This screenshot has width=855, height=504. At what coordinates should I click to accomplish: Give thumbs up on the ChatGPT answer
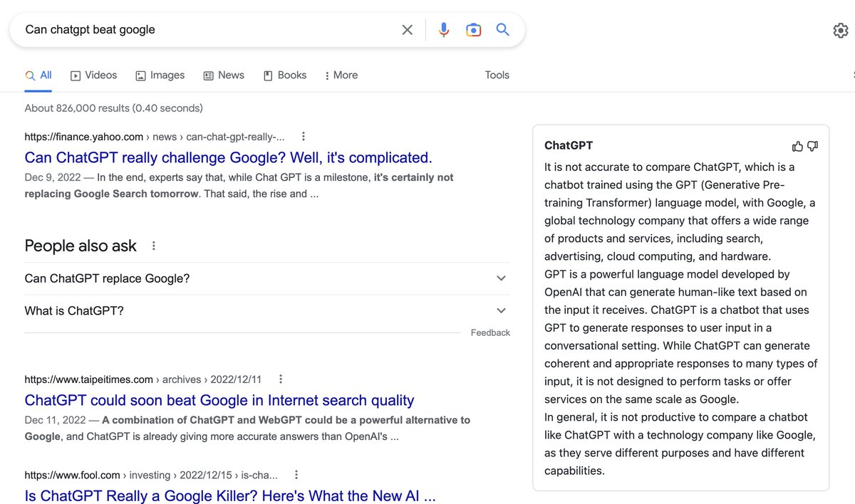click(797, 145)
